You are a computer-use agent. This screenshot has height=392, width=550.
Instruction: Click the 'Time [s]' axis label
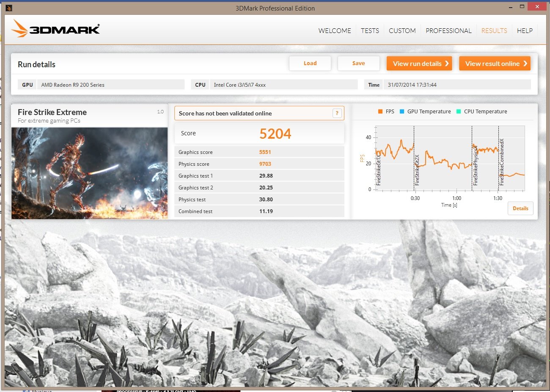coord(449,205)
